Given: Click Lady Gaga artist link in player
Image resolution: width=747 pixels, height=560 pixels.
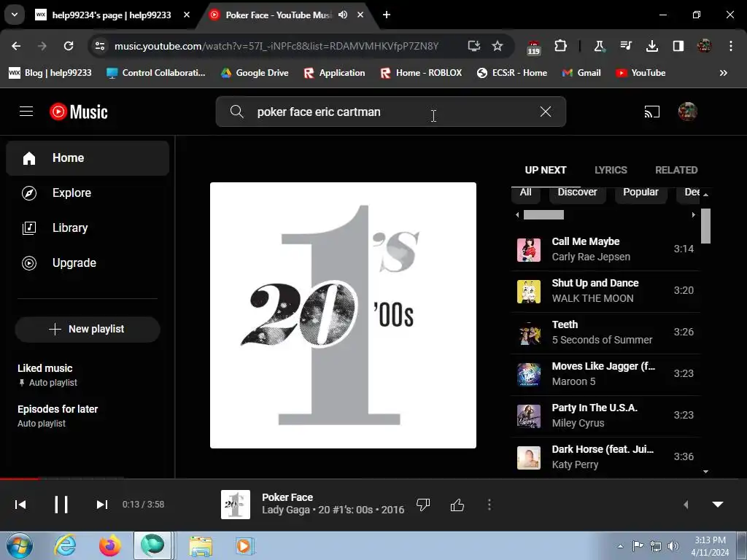Looking at the screenshot, I should click(286, 510).
